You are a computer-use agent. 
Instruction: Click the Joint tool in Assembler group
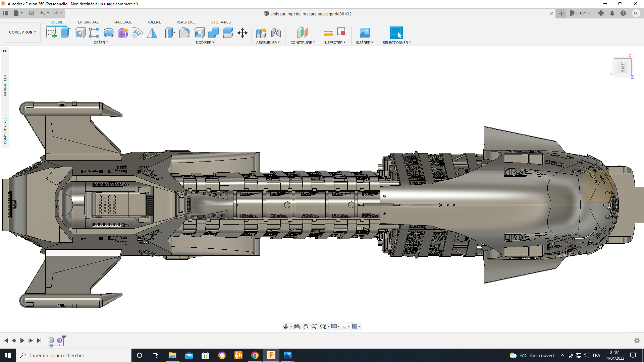point(276,33)
